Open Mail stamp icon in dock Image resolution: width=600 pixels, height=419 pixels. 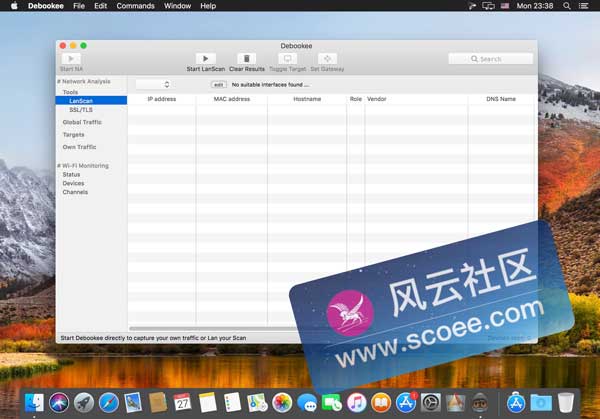click(x=133, y=403)
